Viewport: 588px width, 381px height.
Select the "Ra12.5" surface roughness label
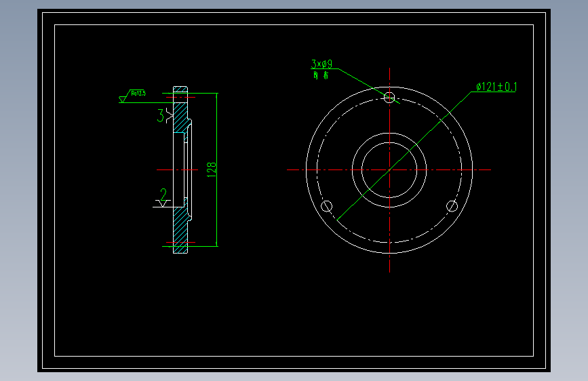pyautogui.click(x=138, y=93)
